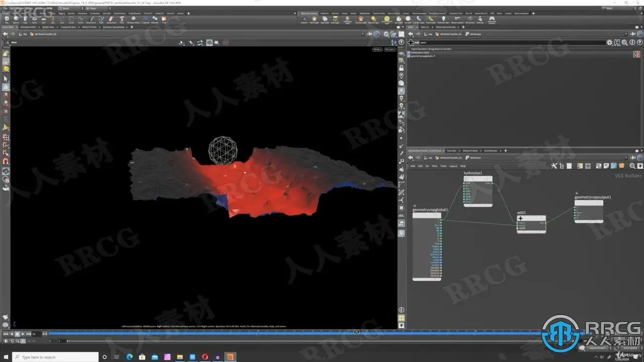Viewport: 644px width, 362px height.
Task: Create a Box from the shelf
Action: 7,20
